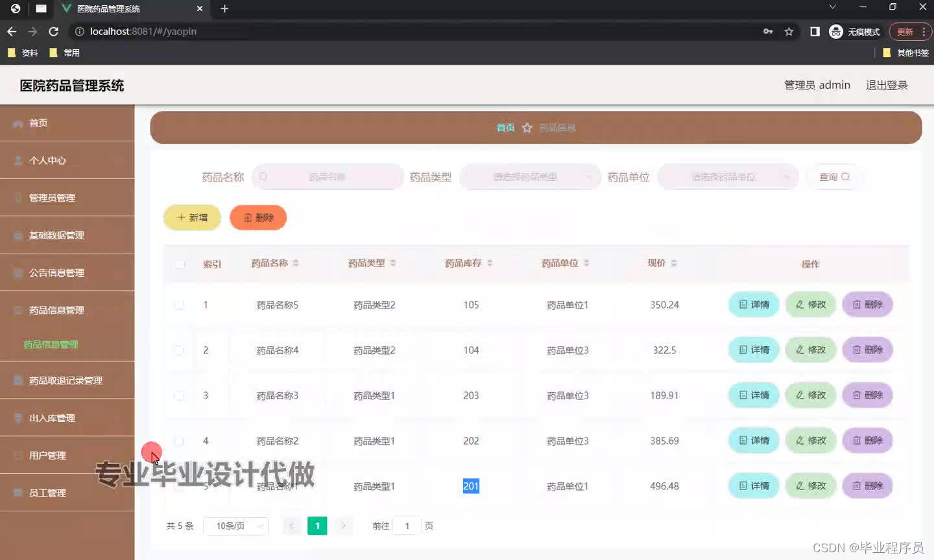This screenshot has width=934, height=560.
Task: View site information icon in address bar
Action: point(79,31)
